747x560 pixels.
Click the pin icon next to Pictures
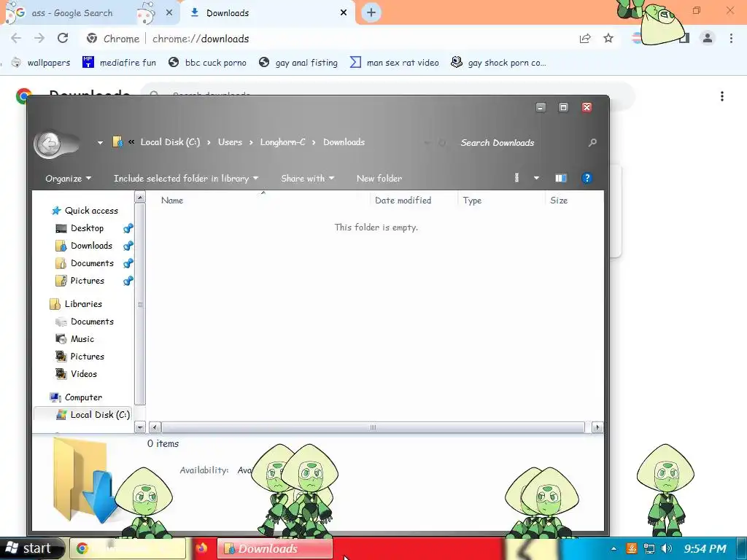(128, 281)
